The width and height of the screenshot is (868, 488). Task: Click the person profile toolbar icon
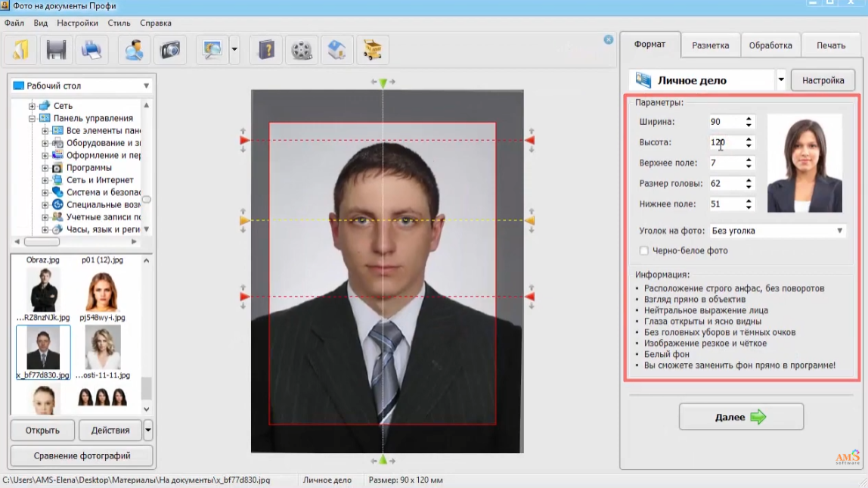135,50
